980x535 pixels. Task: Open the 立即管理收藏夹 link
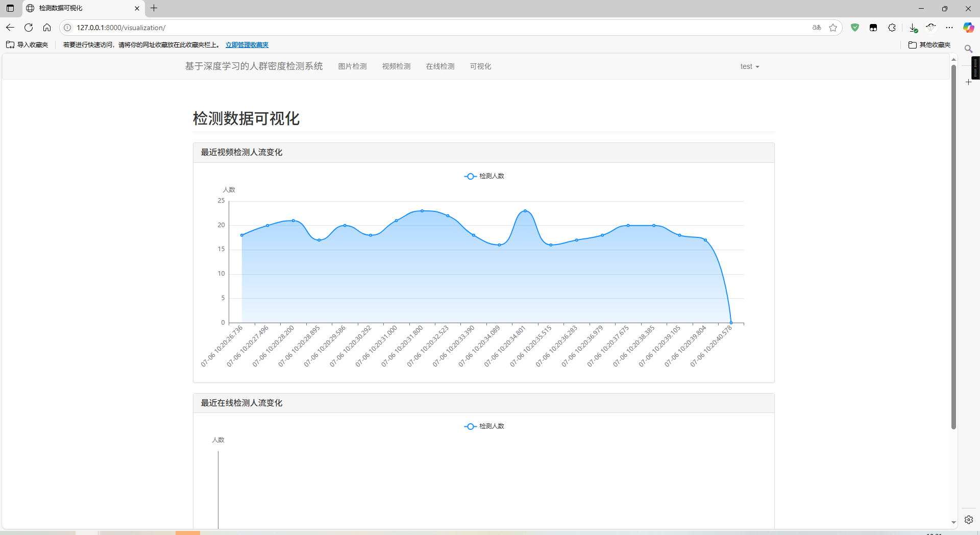pos(247,45)
